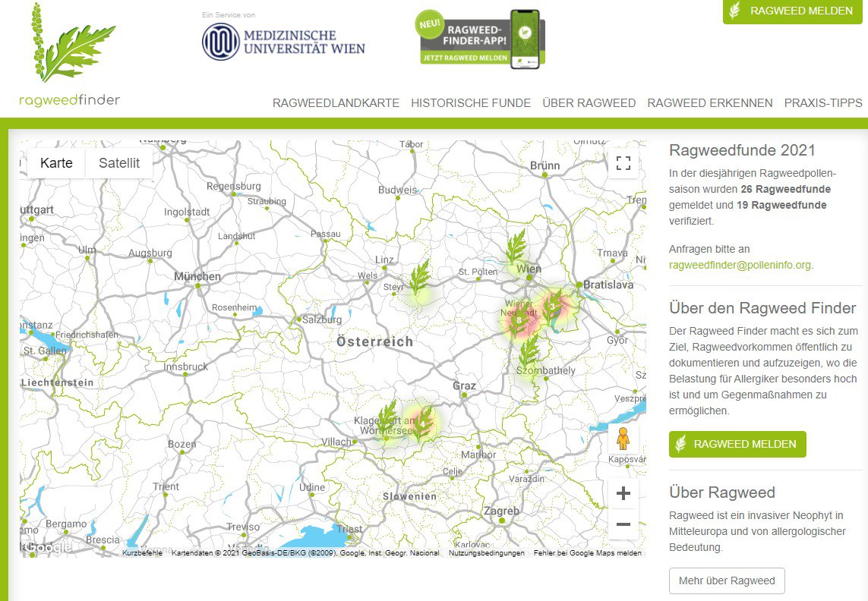This screenshot has height=601, width=868.
Task: Switch map to Karte view
Action: [x=56, y=162]
